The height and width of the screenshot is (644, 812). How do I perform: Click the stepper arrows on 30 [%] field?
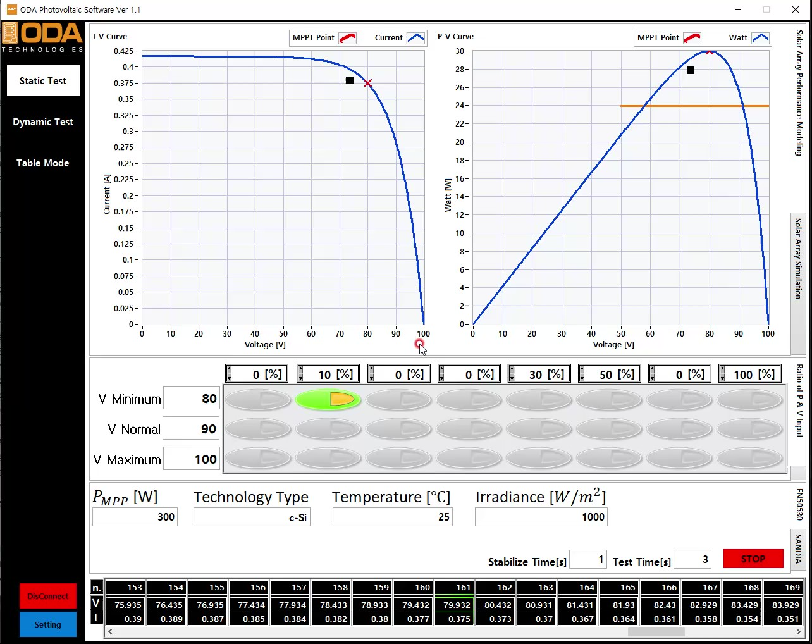512,374
